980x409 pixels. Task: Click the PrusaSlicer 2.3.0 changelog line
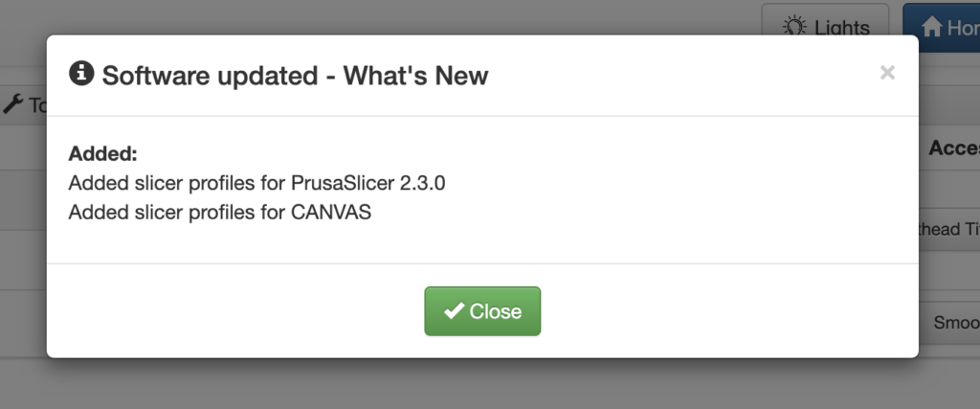[x=256, y=183]
